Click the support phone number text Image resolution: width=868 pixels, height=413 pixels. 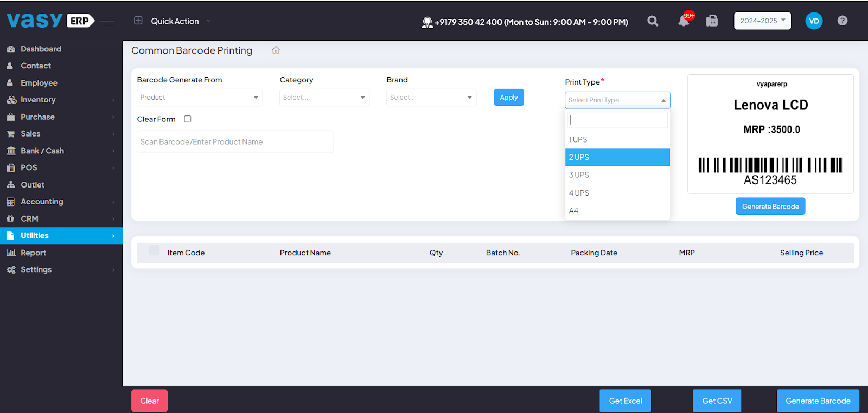click(x=532, y=22)
